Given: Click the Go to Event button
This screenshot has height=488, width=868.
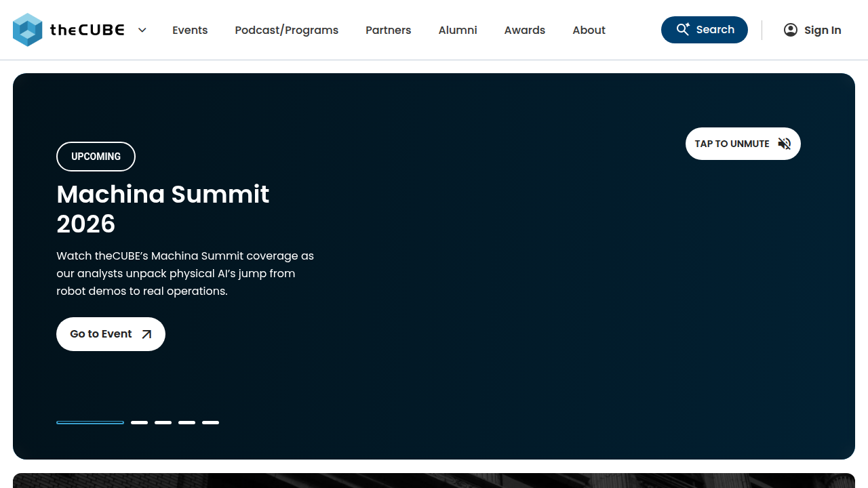Looking at the screenshot, I should point(111,334).
